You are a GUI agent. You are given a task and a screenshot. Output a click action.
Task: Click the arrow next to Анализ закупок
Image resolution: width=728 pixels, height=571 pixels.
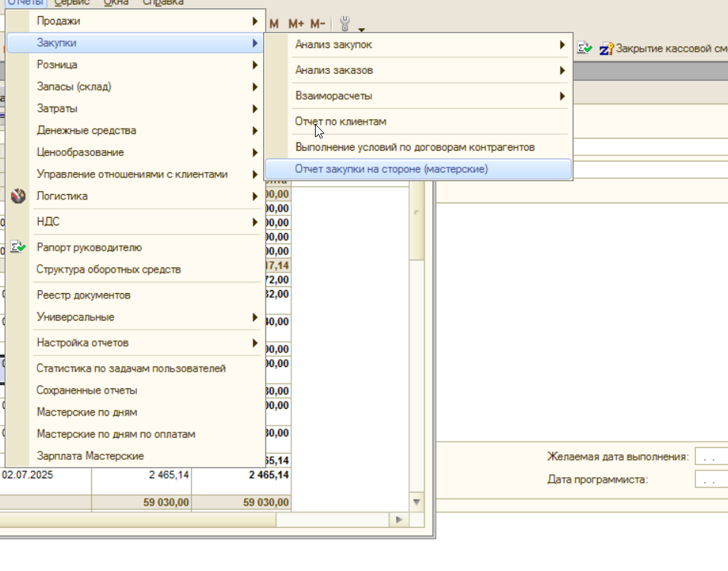[x=562, y=45]
